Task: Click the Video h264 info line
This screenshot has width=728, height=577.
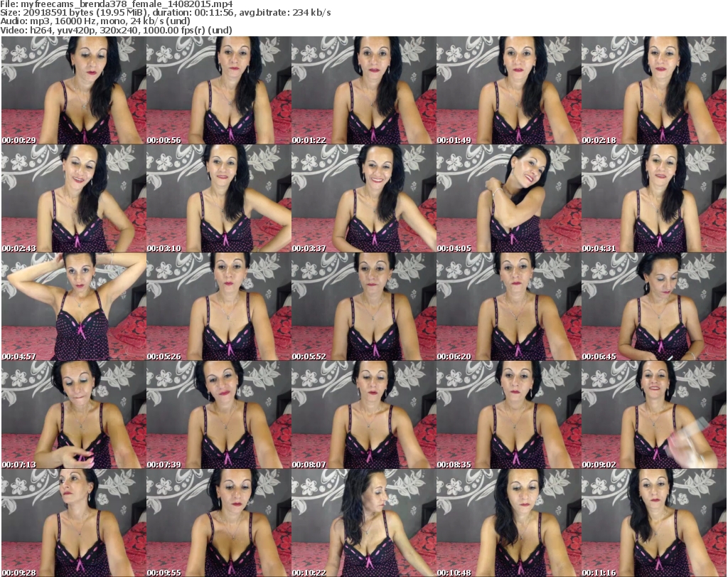Action: pyautogui.click(x=116, y=30)
